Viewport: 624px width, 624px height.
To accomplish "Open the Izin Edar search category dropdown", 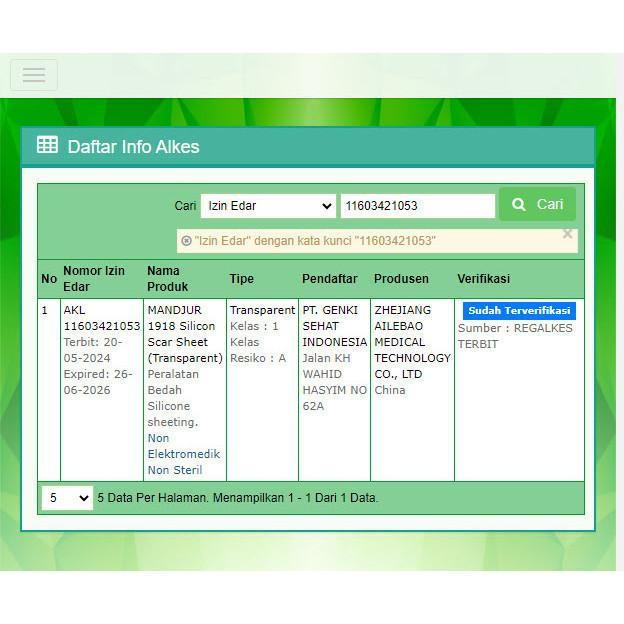I will click(x=268, y=206).
